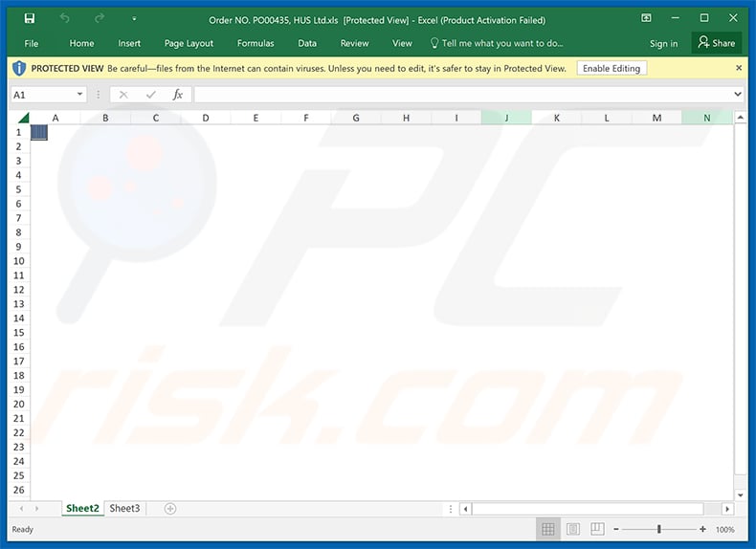
Task: Open the Review tab
Action: point(354,43)
